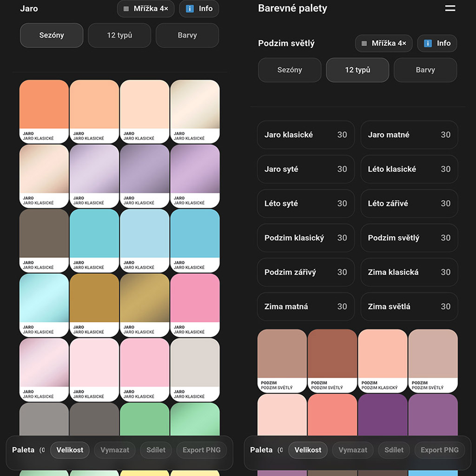Pick the Léto zářivé type option
The image size is (476, 476).
click(x=409, y=204)
